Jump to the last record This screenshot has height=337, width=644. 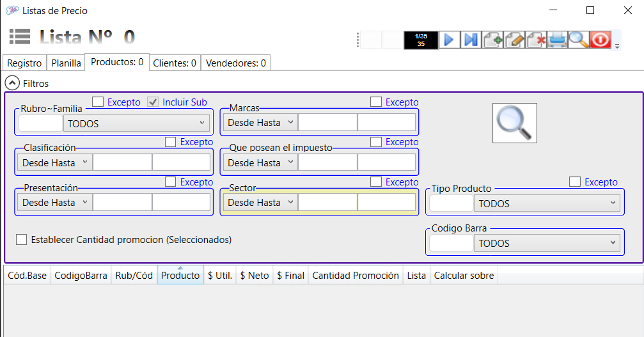tap(471, 40)
